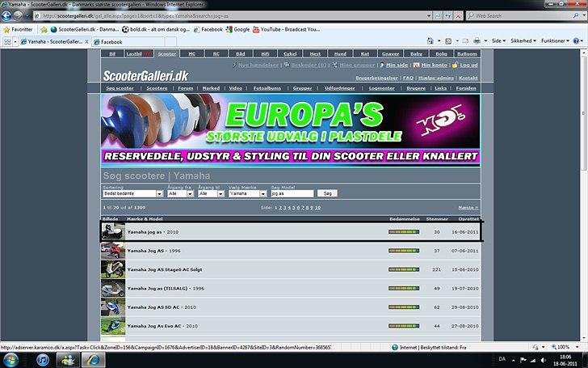Open the Yamaha jog as 2010 thumbnail
The image size is (588, 368).
(112, 232)
